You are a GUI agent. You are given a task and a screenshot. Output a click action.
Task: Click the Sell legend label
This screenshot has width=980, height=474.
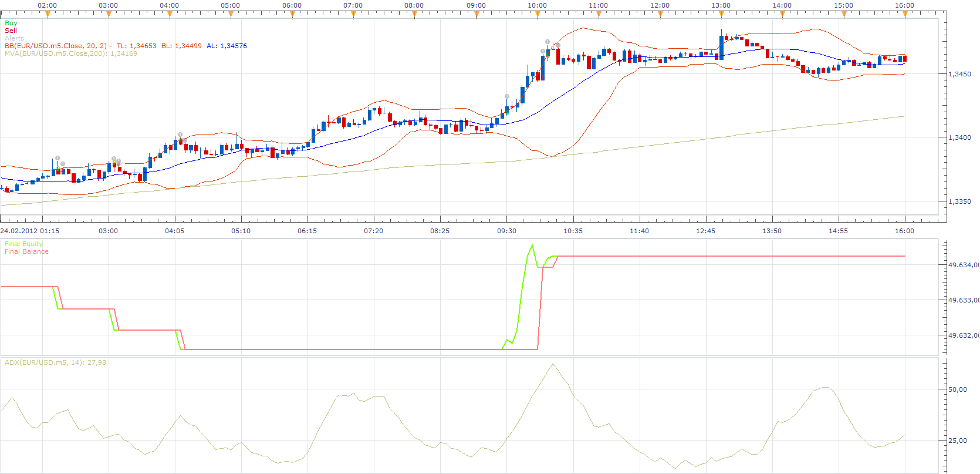pyautogui.click(x=11, y=31)
